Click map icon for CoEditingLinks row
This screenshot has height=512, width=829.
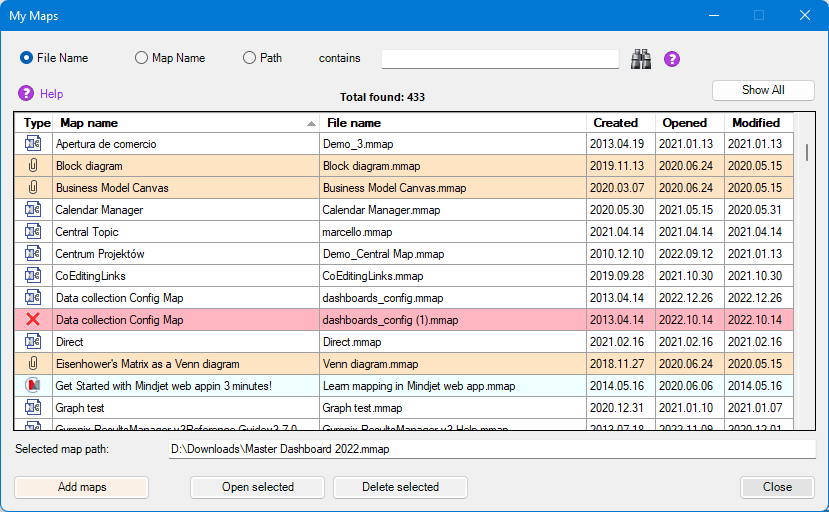tap(33, 276)
